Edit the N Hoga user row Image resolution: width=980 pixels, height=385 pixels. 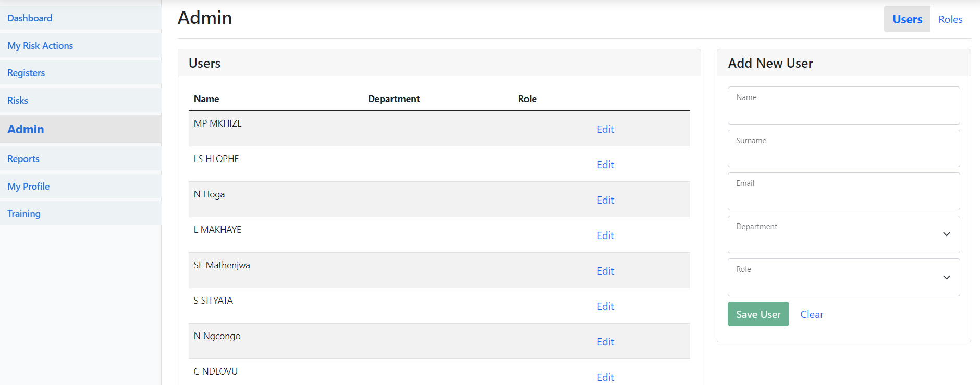coord(605,200)
